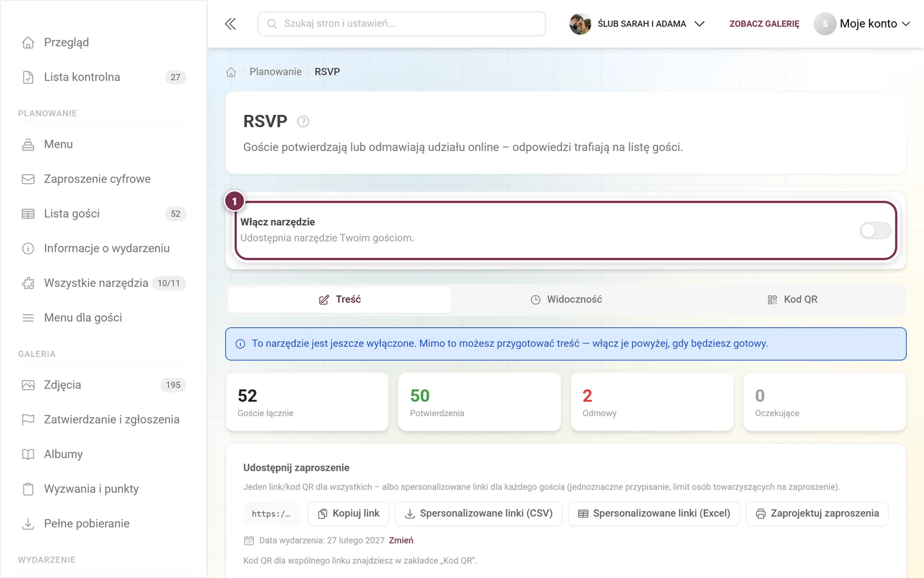
Task: Click the Menu cake icon in sidebar
Action: coord(28,144)
